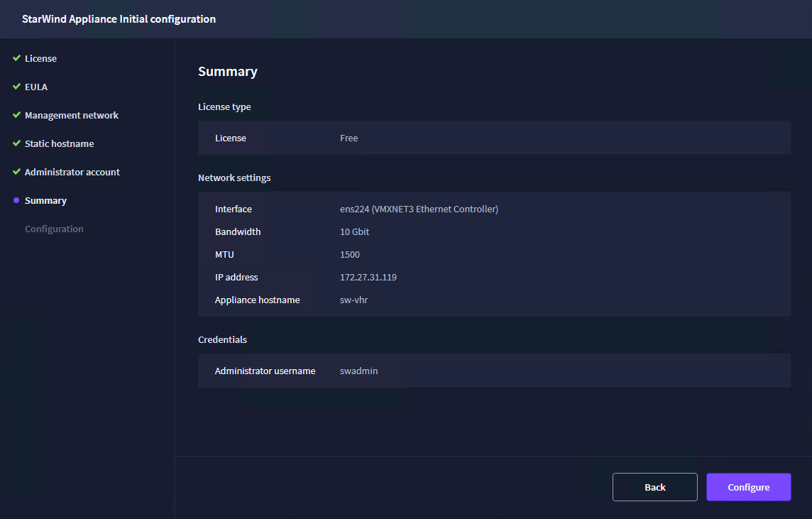Click the 'IP address' row label

click(236, 278)
